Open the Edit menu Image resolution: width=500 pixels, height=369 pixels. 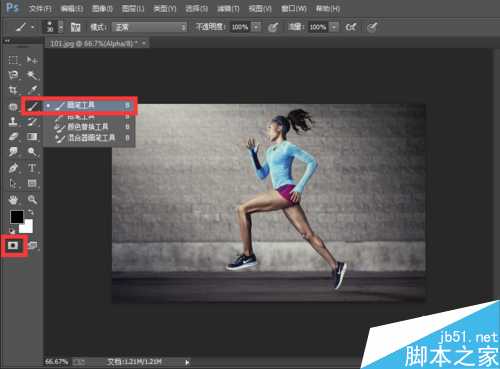72,8
